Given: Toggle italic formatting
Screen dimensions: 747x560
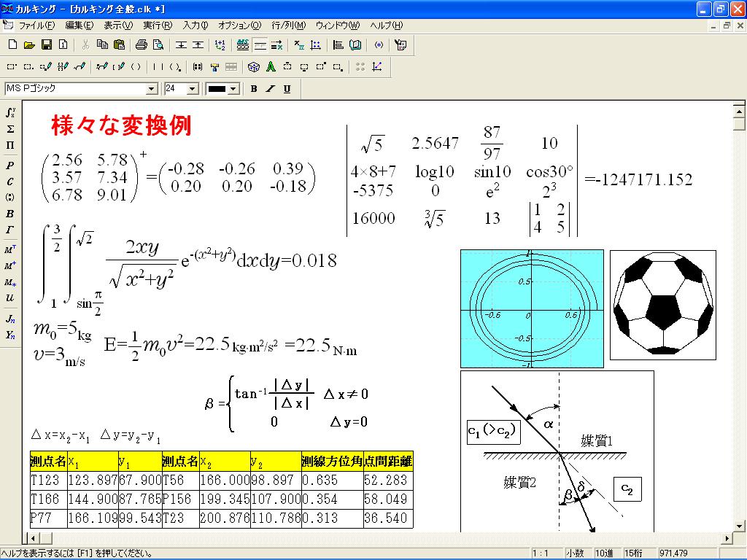Looking at the screenshot, I should 271,89.
